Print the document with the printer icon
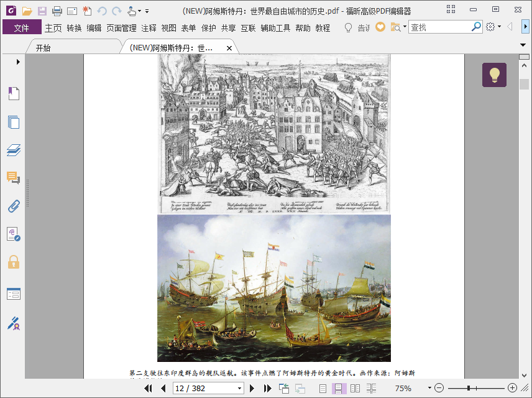This screenshot has height=398, width=532. 57,11
